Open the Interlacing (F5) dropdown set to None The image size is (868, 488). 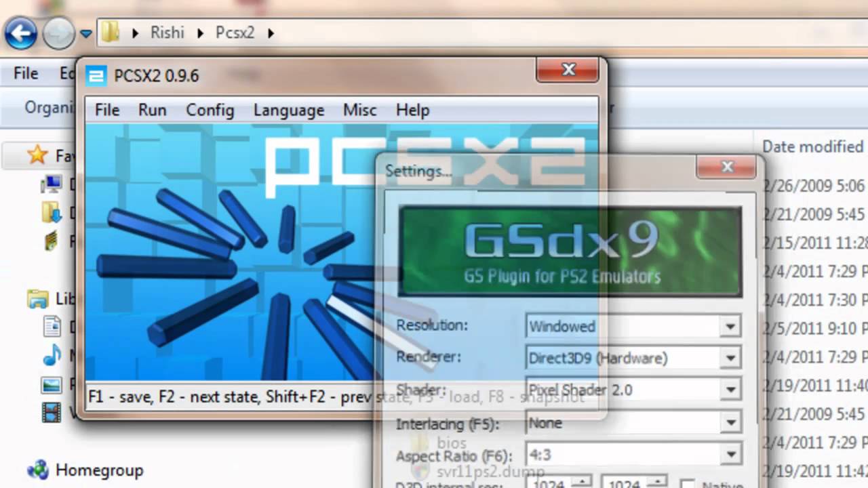click(x=633, y=423)
